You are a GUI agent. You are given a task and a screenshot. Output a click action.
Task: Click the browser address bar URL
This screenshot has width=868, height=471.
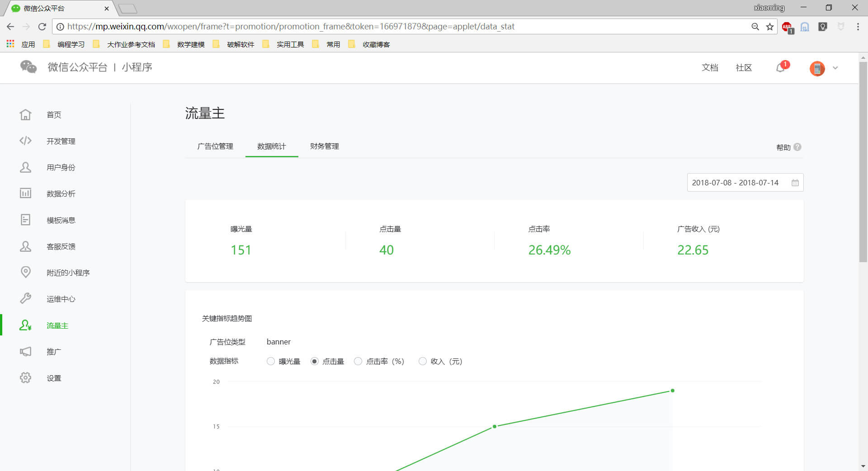291,27
